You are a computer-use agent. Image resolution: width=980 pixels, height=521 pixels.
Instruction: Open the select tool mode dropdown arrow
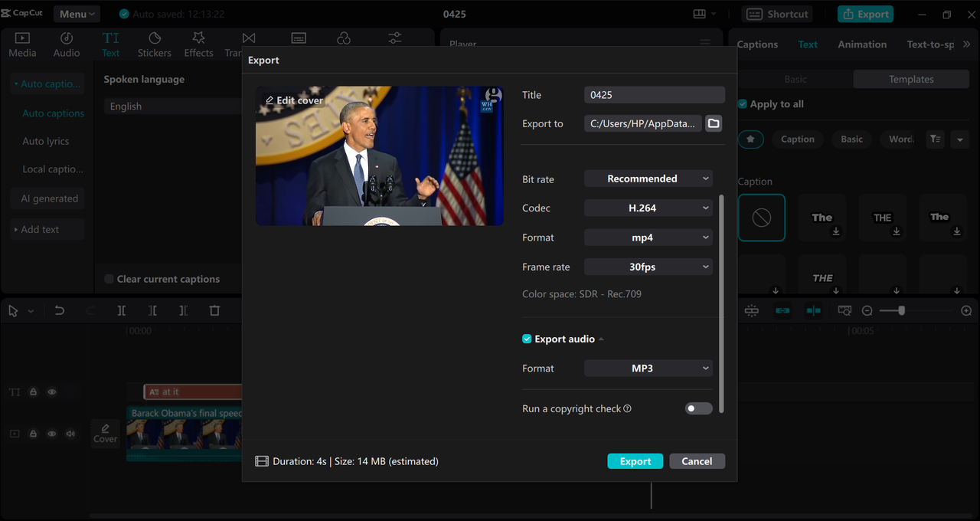31,311
